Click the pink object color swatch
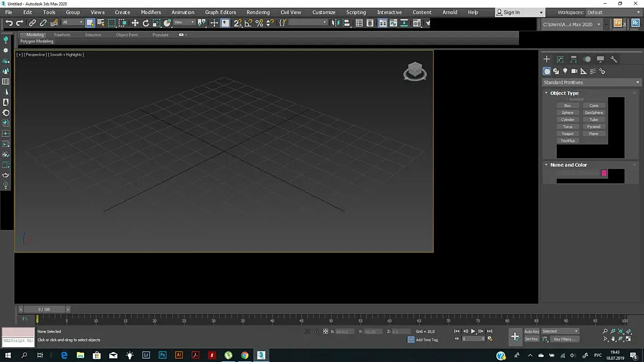Screen dimensions: 644x362 (604, 173)
